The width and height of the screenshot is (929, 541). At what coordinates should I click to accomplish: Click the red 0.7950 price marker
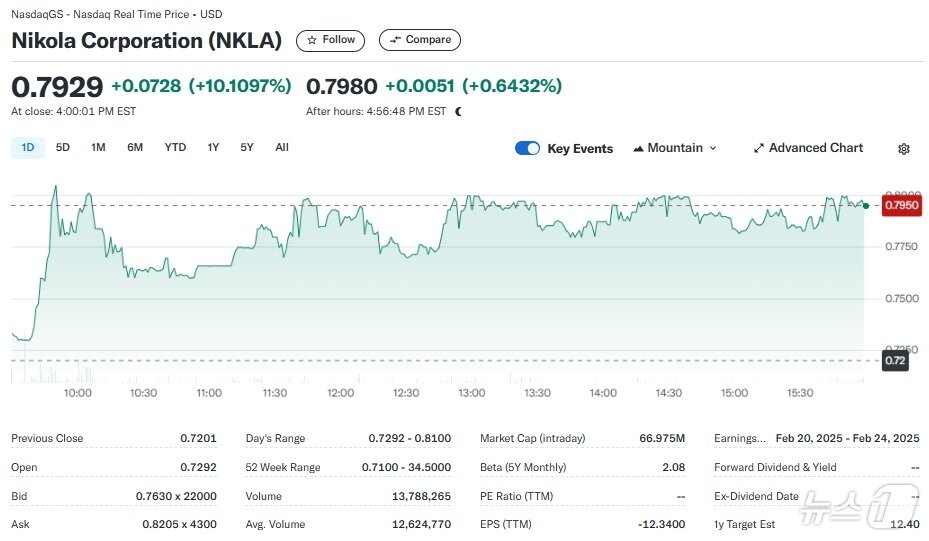click(901, 206)
